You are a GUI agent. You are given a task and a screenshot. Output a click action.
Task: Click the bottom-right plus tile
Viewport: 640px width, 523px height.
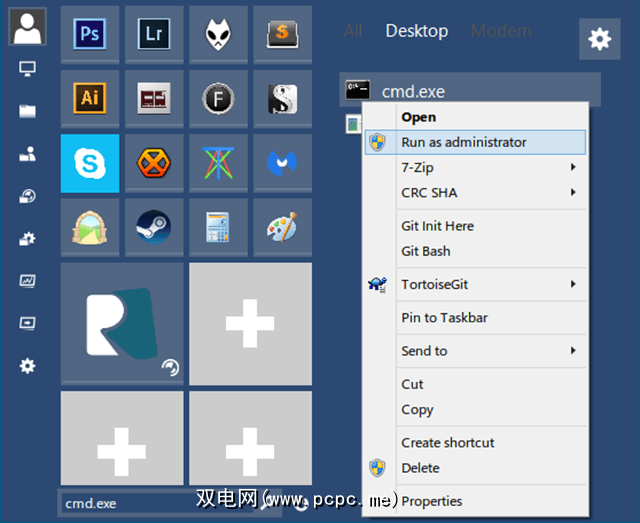coord(250,438)
